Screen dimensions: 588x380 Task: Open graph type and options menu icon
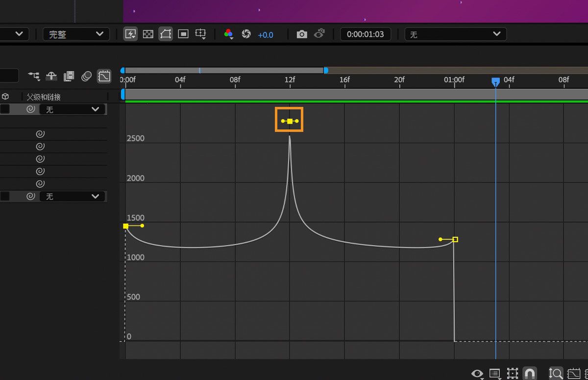(495, 374)
